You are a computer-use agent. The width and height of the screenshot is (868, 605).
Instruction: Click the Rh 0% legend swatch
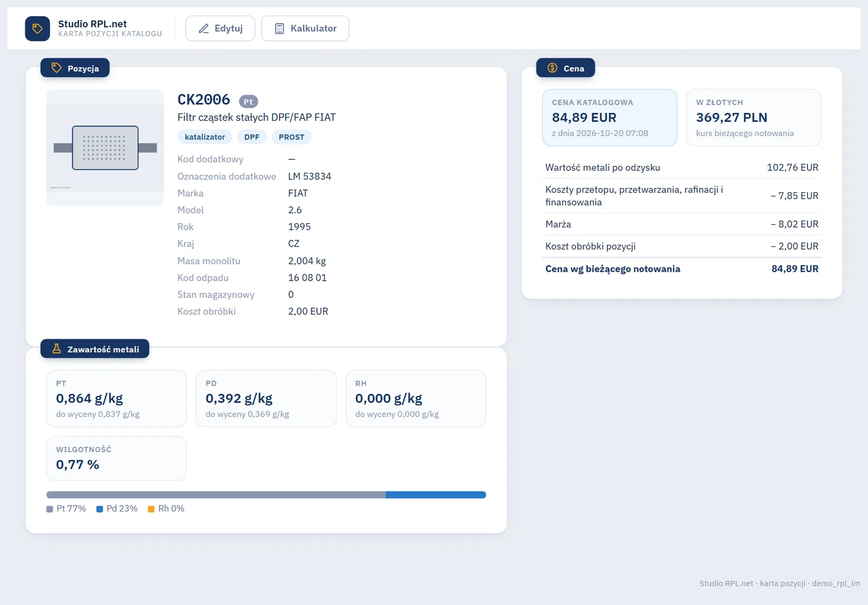pos(151,509)
